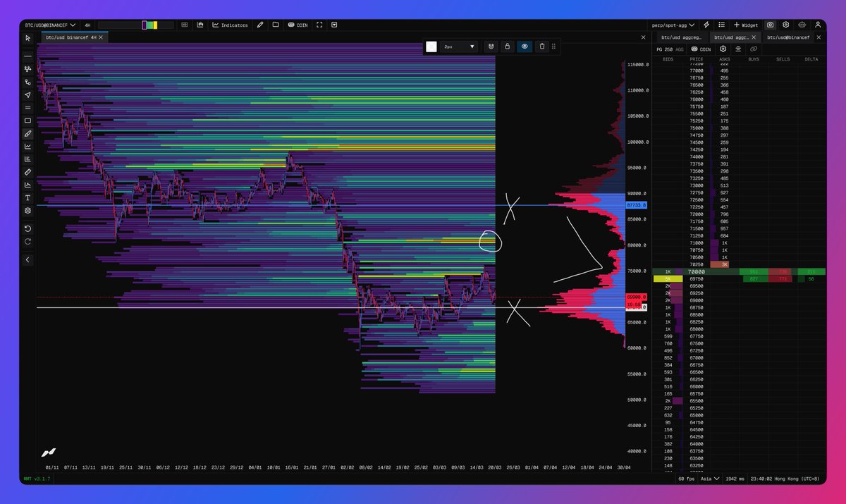Screen dimensions: 846x504
Task: Open the Indicators menu
Action: pyautogui.click(x=230, y=25)
